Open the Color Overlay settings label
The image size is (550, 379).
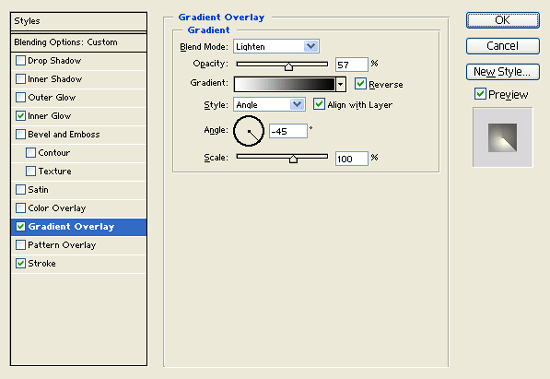(57, 208)
